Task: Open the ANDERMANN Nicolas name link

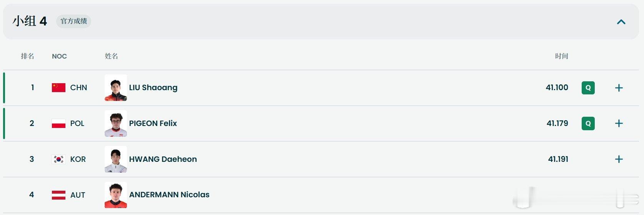Action: (x=169, y=195)
